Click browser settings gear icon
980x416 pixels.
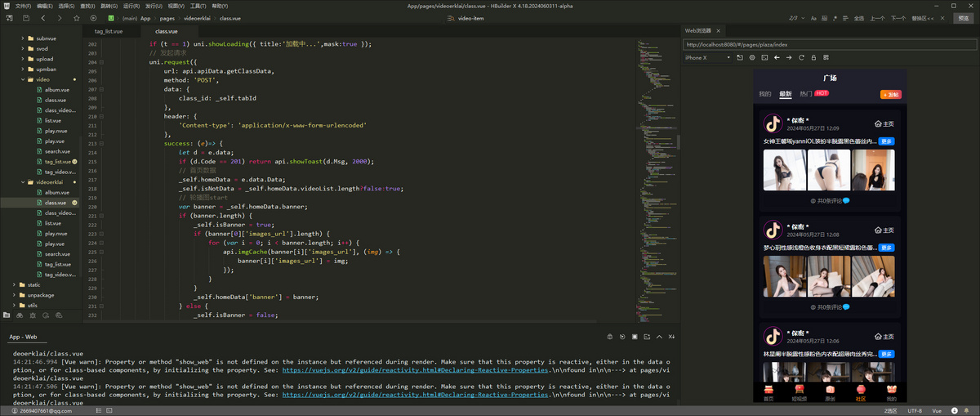[752, 57]
